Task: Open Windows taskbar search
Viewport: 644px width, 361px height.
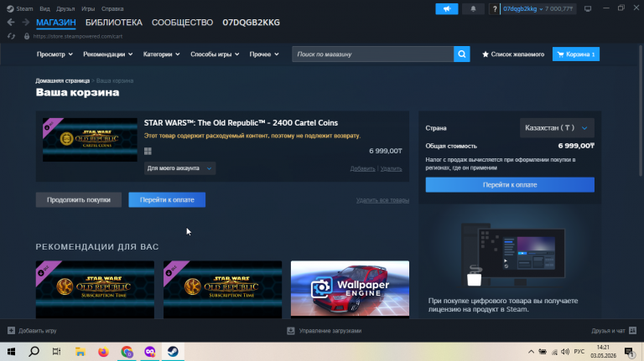Action: (x=34, y=352)
